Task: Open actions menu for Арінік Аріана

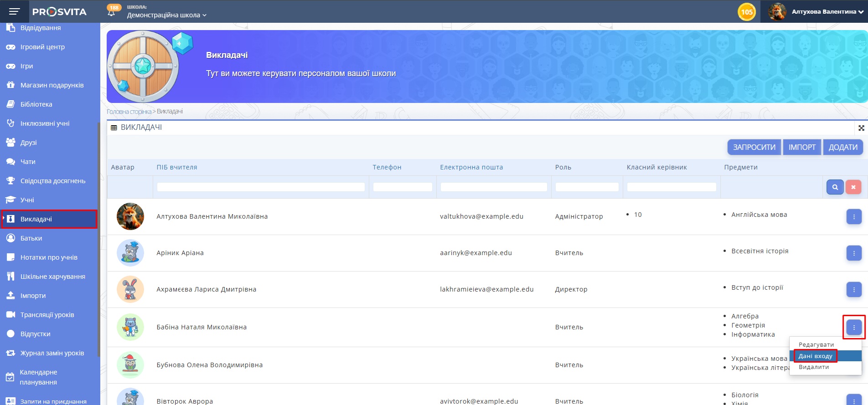Action: (x=853, y=253)
